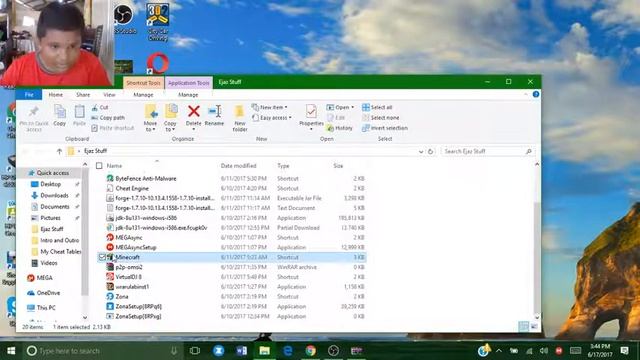Viewport: 640px width, 360px height.
Task: Expand the New item dropdown
Action: pyautogui.click(x=269, y=107)
